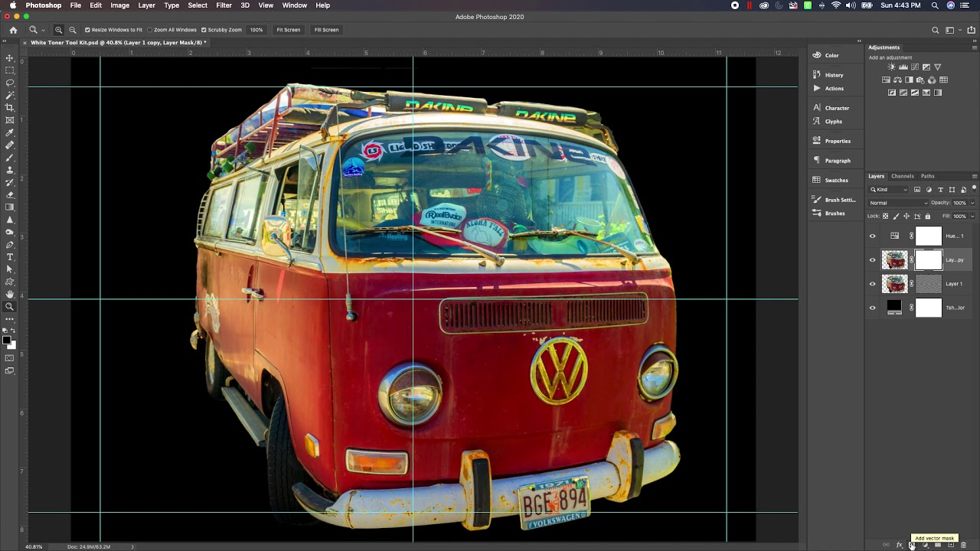Select the Eraser tool
Image resolution: width=980 pixels, height=551 pixels.
(10, 194)
